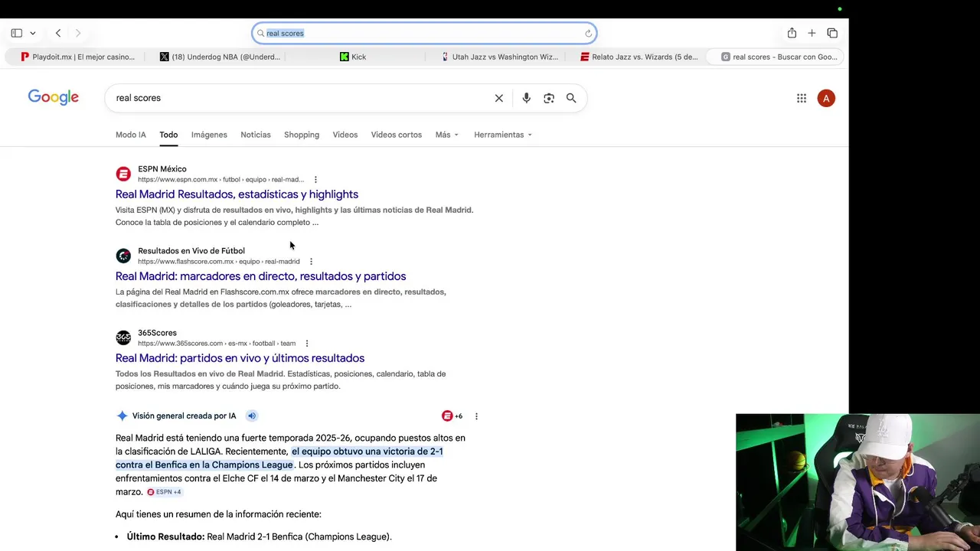Screen dimensions: 980x551
Task: Click the Último Resultado bullet line
Action: tap(260, 536)
